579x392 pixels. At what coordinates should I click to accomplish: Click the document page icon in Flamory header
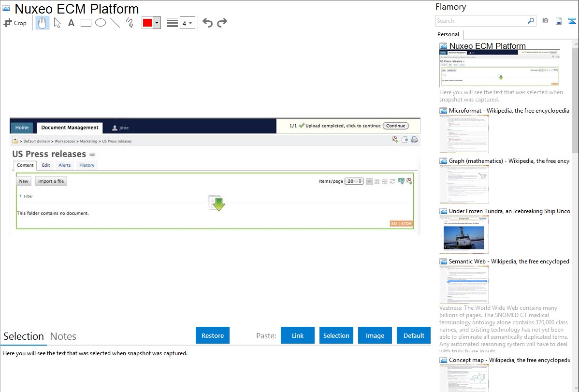(559, 21)
